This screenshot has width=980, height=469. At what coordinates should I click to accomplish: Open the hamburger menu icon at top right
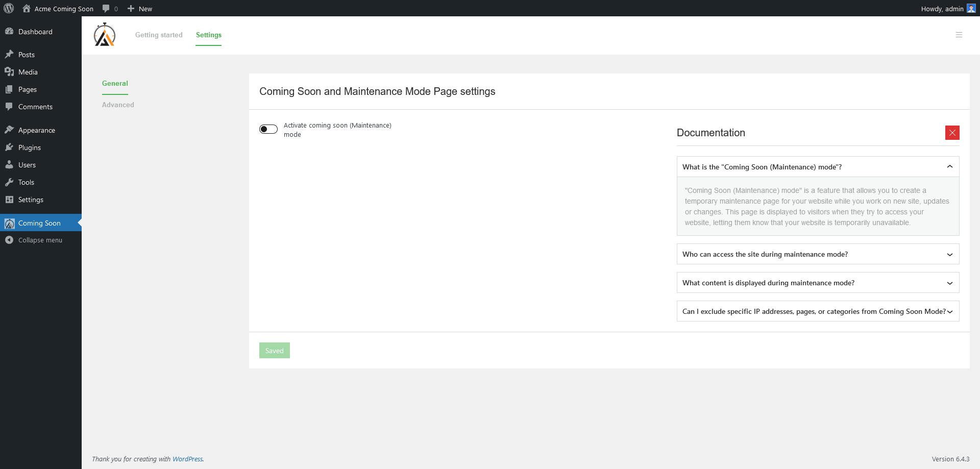[959, 35]
